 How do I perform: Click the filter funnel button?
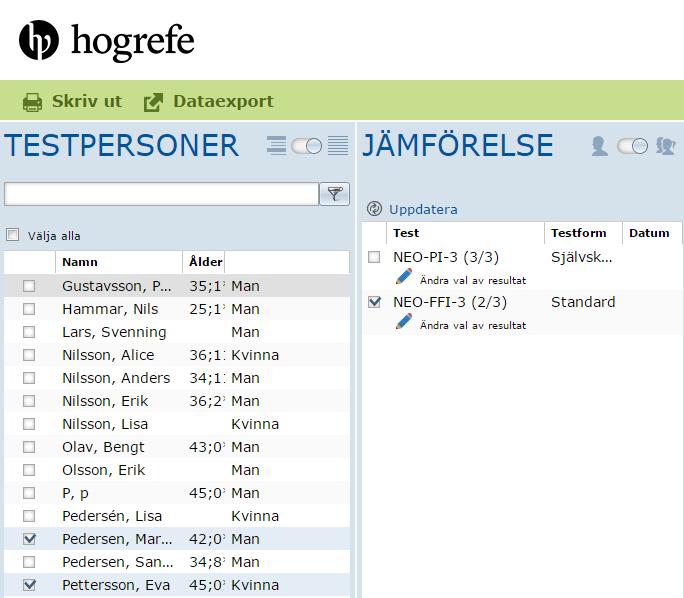click(x=335, y=194)
